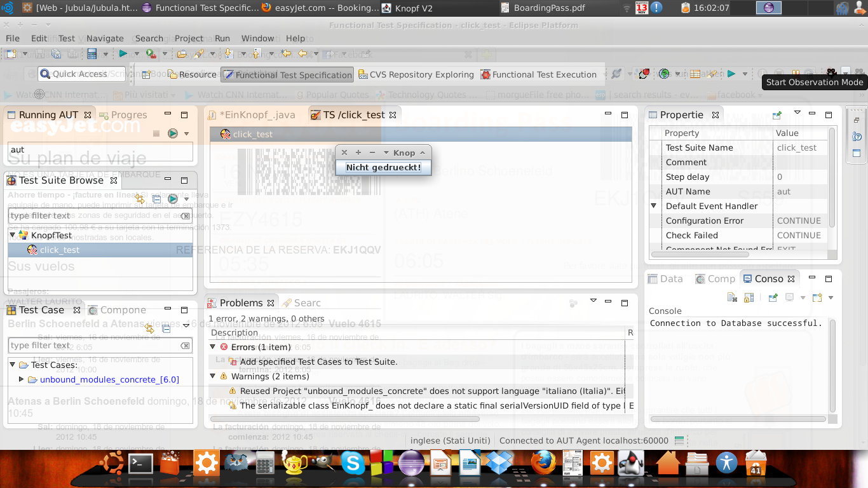
Task: Click Link with Editor icon in Test Case view
Action: (150, 329)
